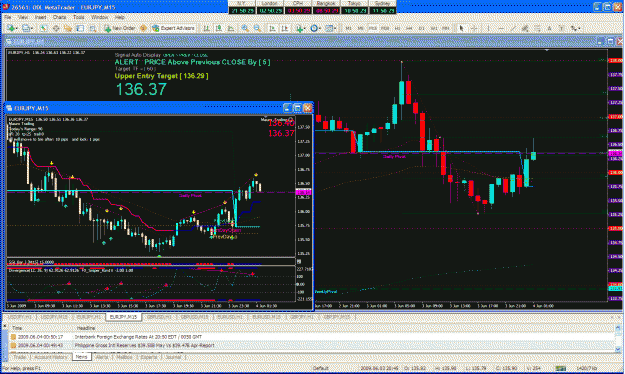Screen dimensions: 625x374
Task: Open the Insert menu
Action: (x=41, y=17)
